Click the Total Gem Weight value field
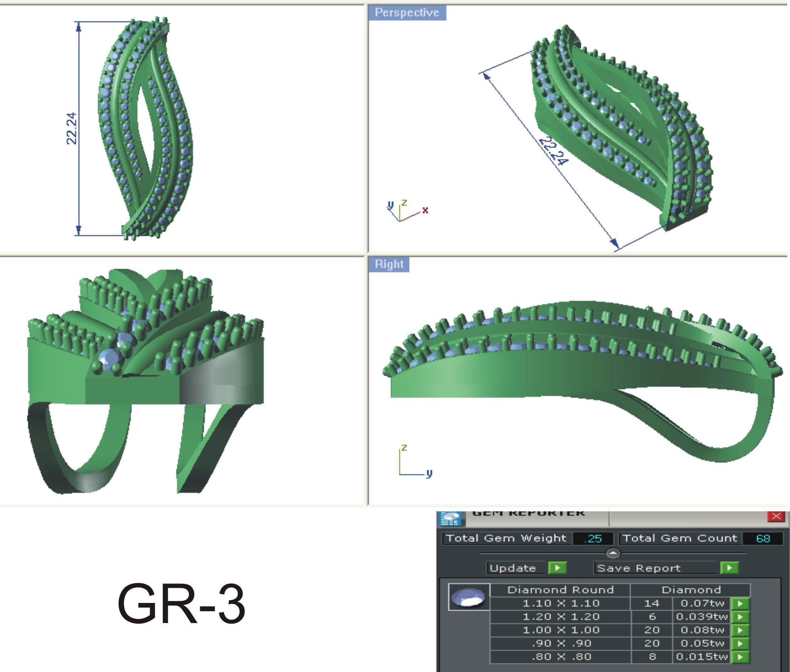Viewport: 790px width, 672px height. coord(593,538)
